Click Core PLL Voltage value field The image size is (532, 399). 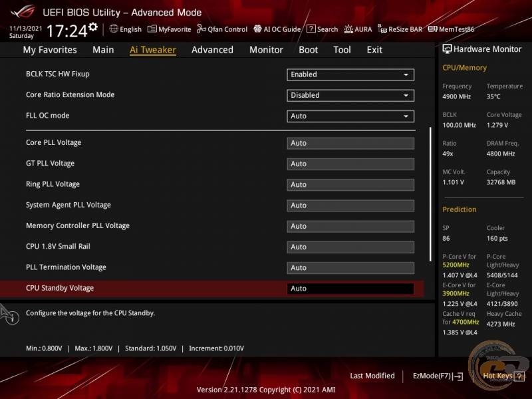coord(350,143)
